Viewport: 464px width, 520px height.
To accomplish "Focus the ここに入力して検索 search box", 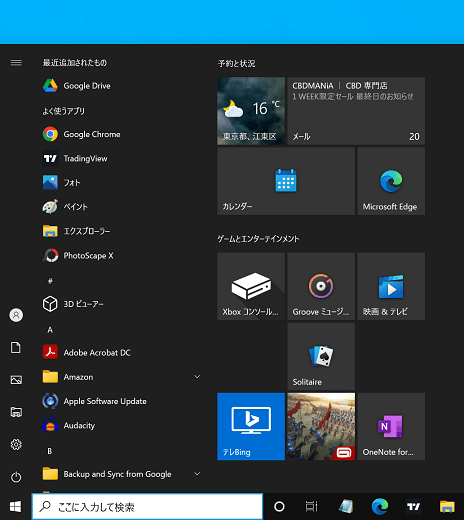I will click(147, 507).
